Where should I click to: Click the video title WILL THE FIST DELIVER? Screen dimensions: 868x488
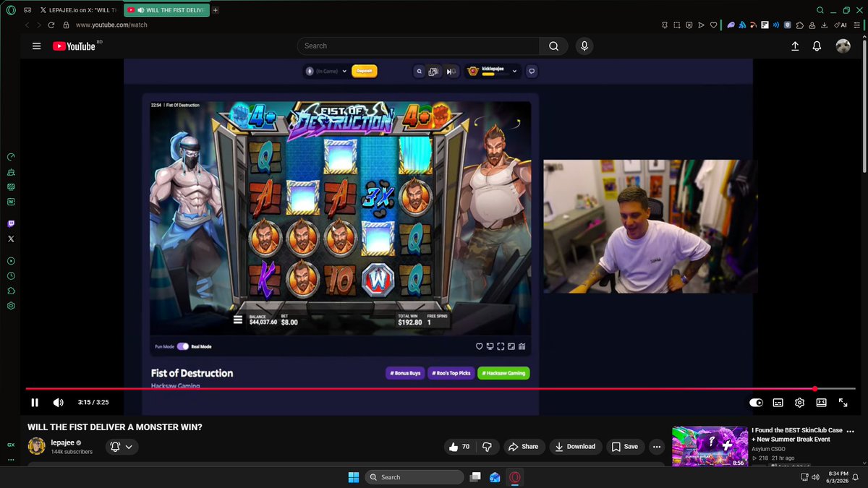115,427
